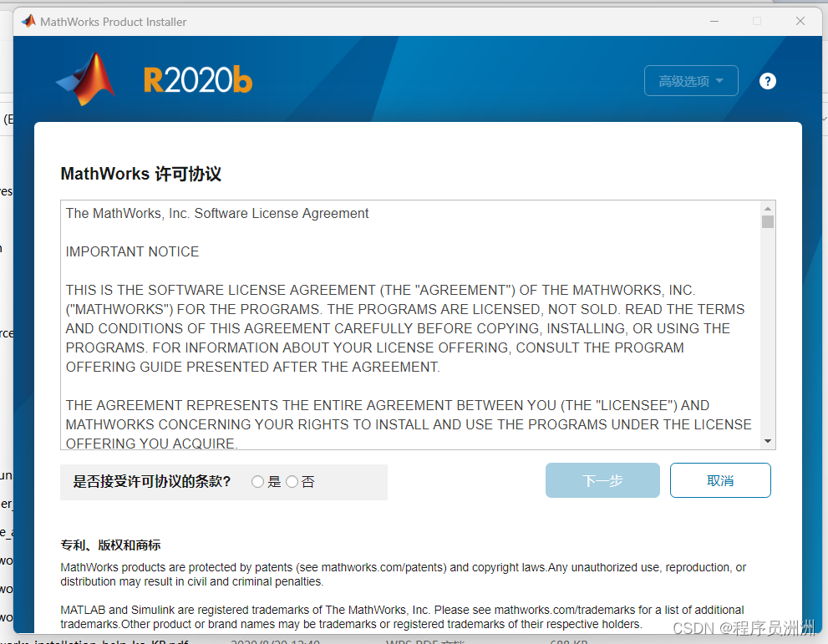Click the 'The MathWorks, Inc. Software License Agreement' line
The image size is (828, 644).
tap(217, 213)
